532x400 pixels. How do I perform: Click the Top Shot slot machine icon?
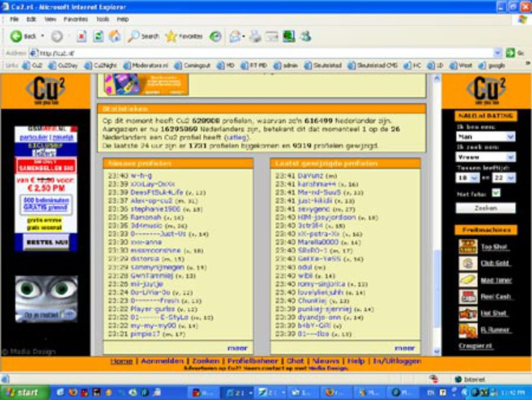click(468, 247)
